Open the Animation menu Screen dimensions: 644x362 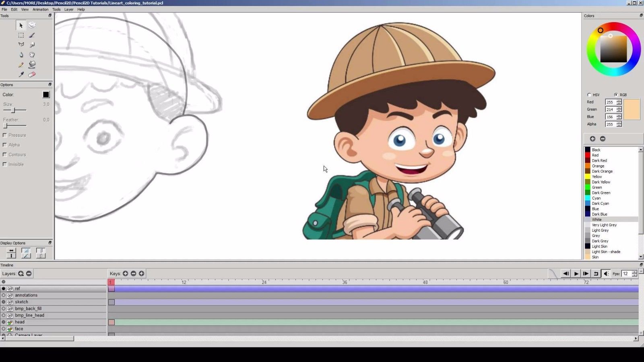(x=40, y=9)
